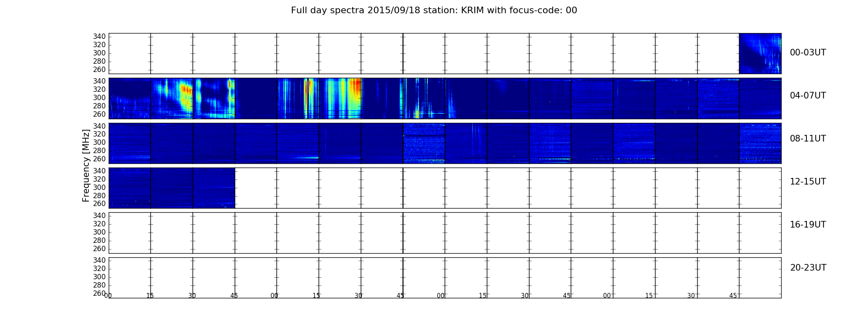The height and width of the screenshot is (331, 868).
Task: Click the '12-15UT' row label
Action: (808, 182)
